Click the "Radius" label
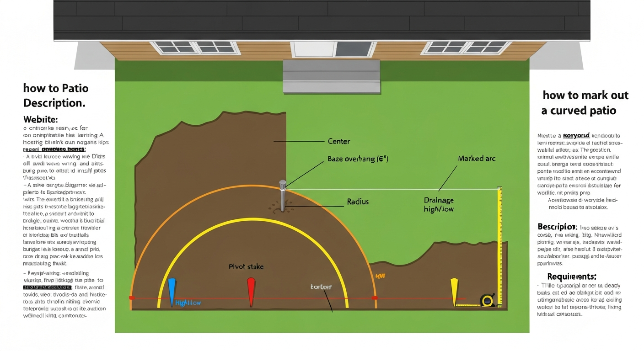 pos(358,202)
